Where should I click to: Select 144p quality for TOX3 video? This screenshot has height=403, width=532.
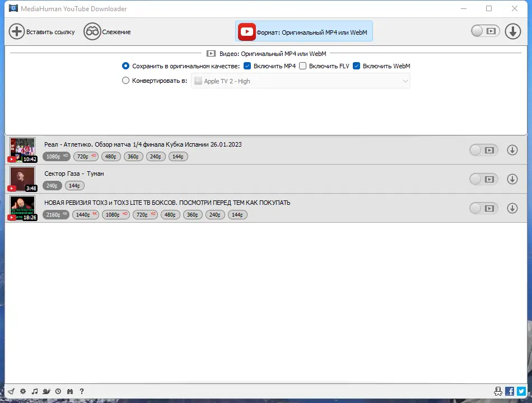237,215
